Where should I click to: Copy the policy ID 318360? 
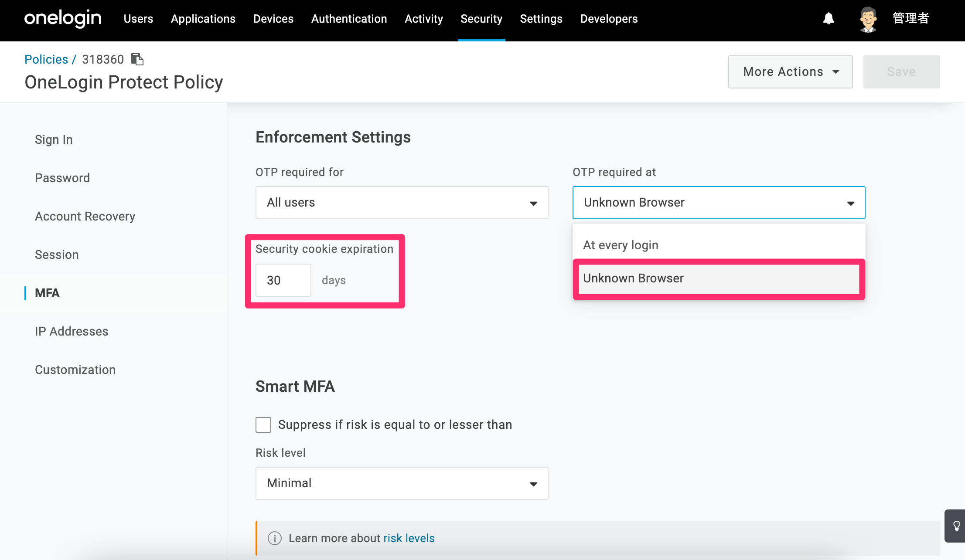137,59
